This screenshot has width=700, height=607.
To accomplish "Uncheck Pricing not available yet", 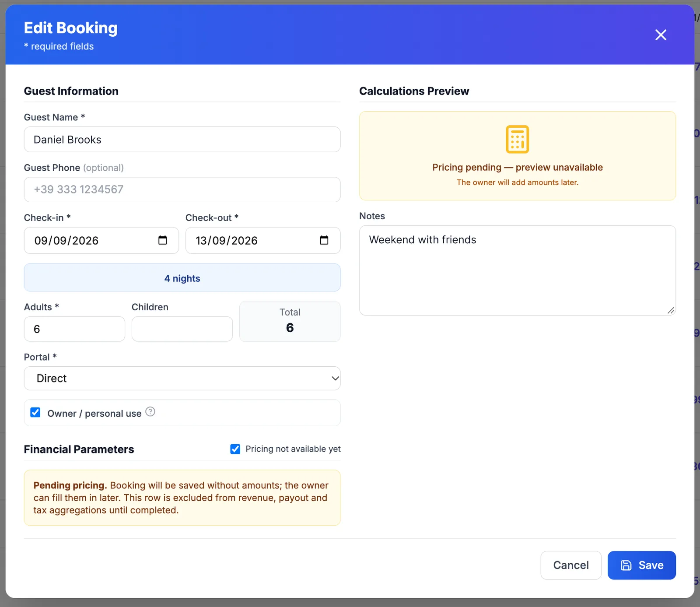I will [x=235, y=449].
